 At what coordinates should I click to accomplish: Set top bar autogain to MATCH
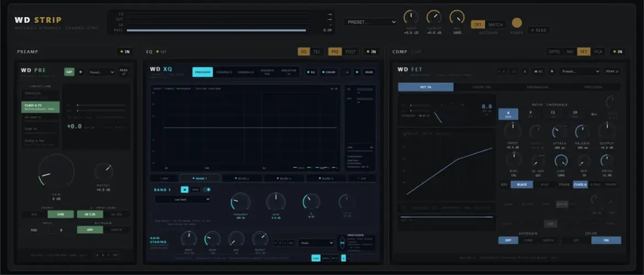click(x=495, y=25)
